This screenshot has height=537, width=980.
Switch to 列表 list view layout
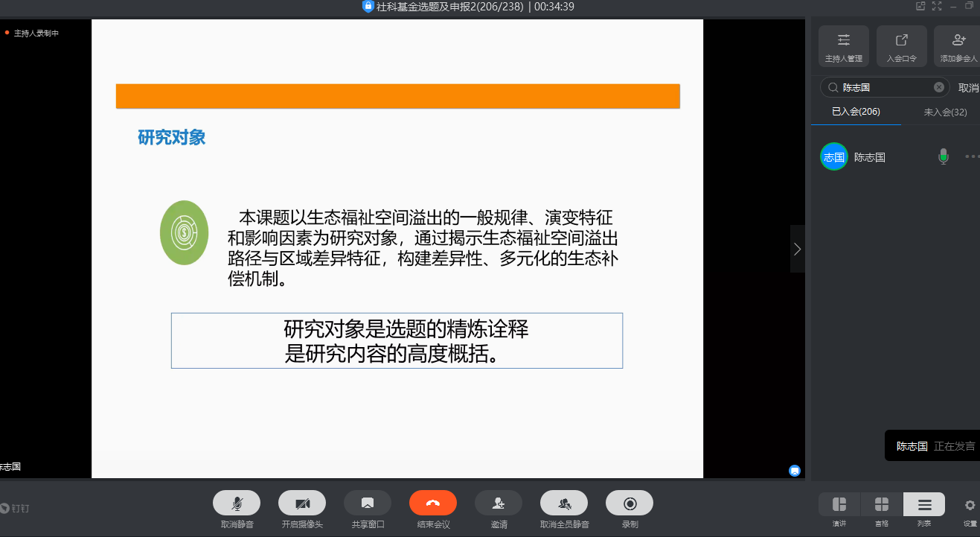924,504
